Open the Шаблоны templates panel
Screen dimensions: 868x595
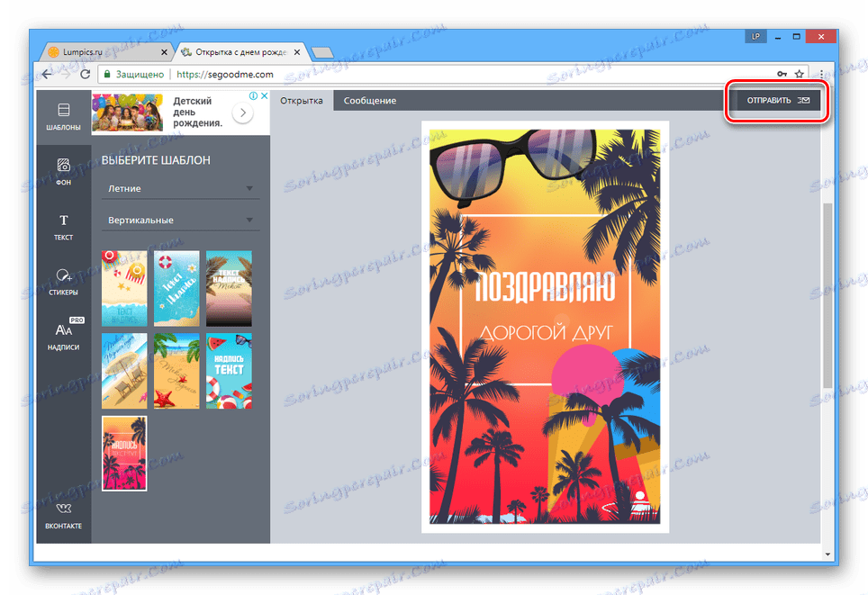64,117
